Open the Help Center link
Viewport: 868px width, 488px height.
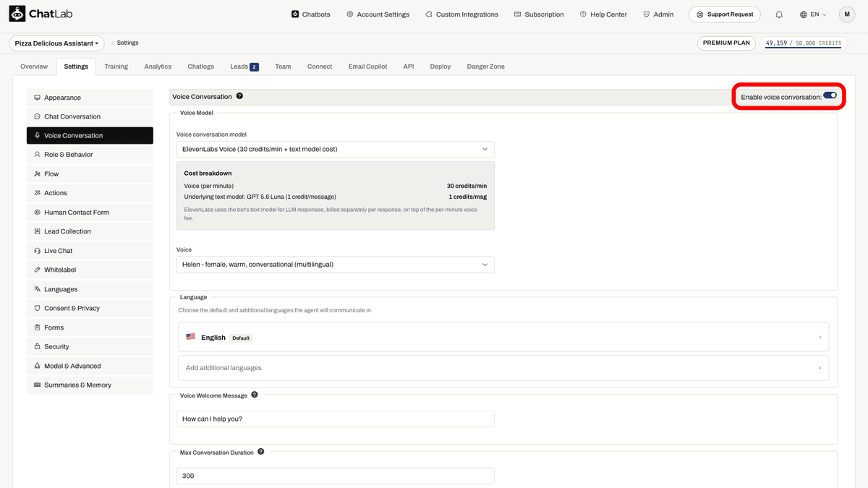[603, 14]
